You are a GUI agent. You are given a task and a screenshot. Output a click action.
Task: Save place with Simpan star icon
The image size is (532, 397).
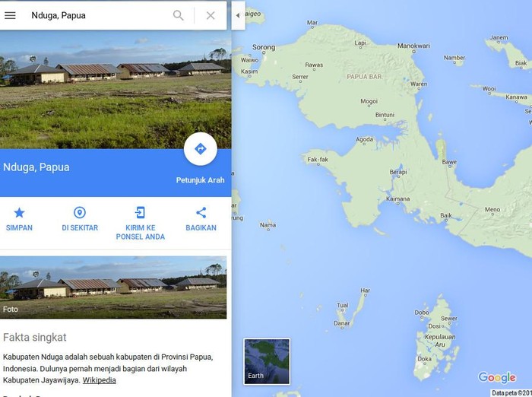click(19, 213)
